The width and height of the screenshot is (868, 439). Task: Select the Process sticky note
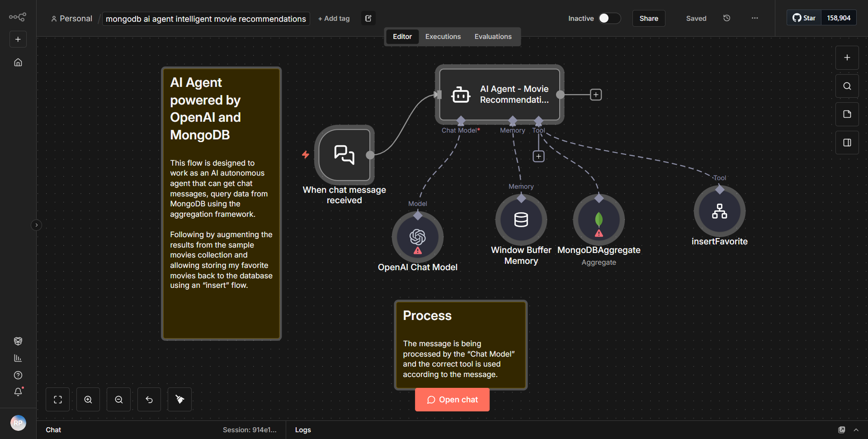(x=461, y=345)
